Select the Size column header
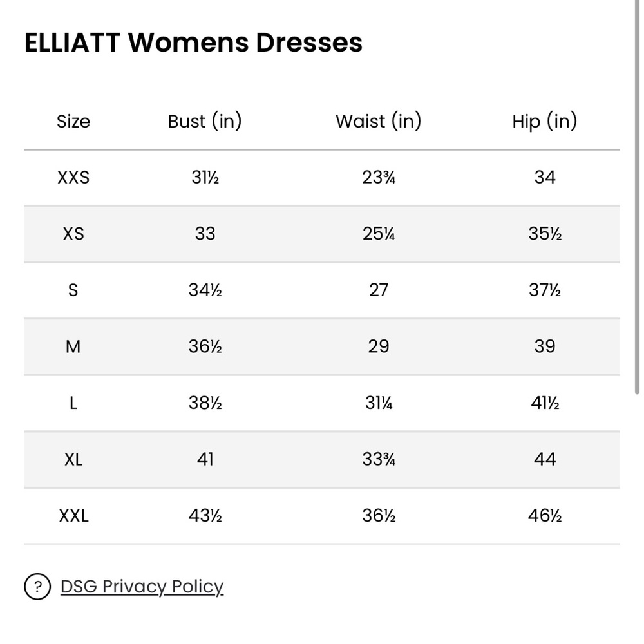This screenshot has width=644, height=644. [73, 121]
